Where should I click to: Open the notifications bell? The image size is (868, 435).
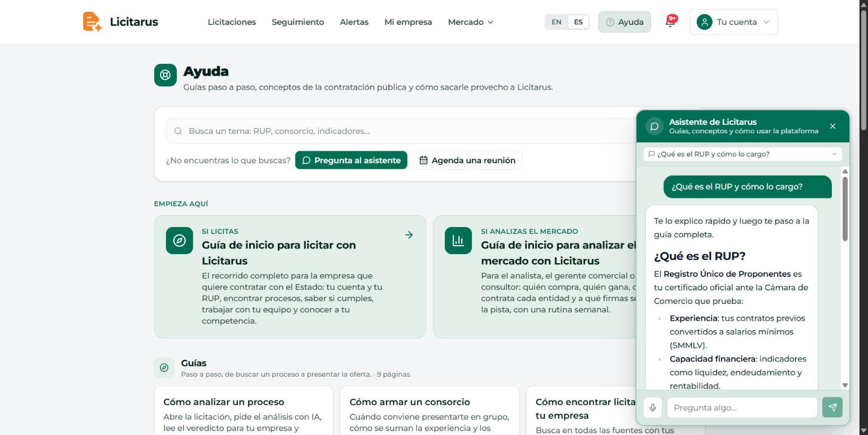(670, 22)
